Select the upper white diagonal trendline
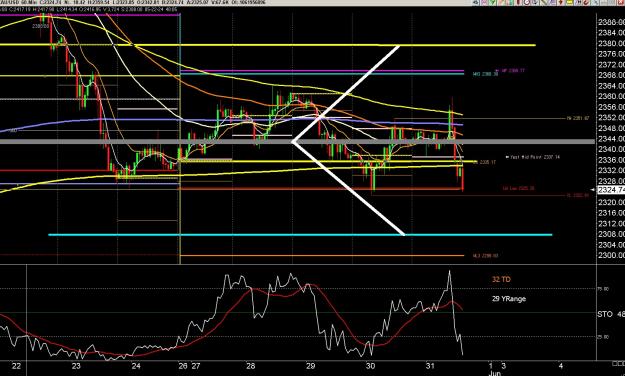 point(346,94)
